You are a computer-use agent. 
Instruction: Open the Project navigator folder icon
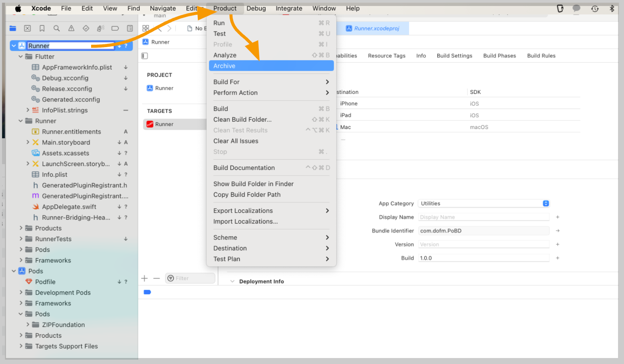point(13,28)
